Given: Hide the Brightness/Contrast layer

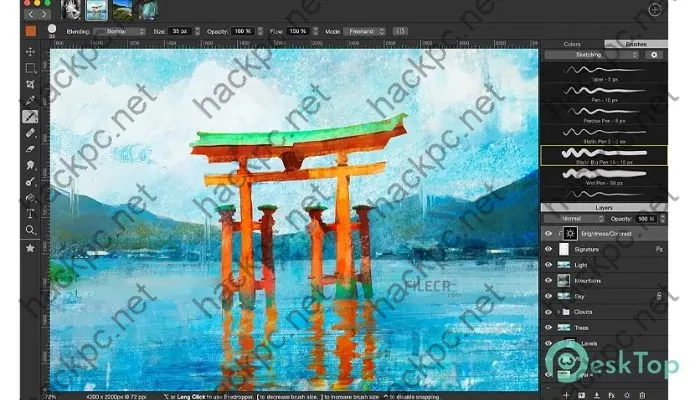Looking at the screenshot, I should click(549, 233).
